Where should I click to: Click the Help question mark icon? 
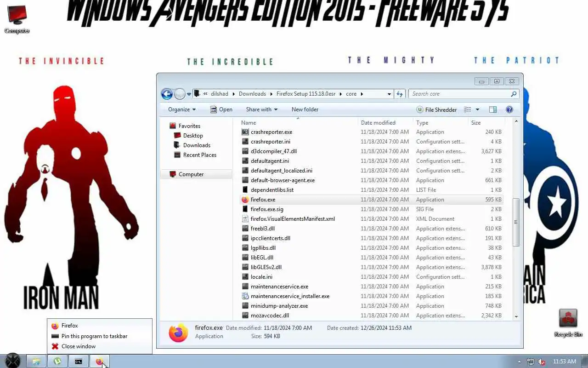click(509, 109)
